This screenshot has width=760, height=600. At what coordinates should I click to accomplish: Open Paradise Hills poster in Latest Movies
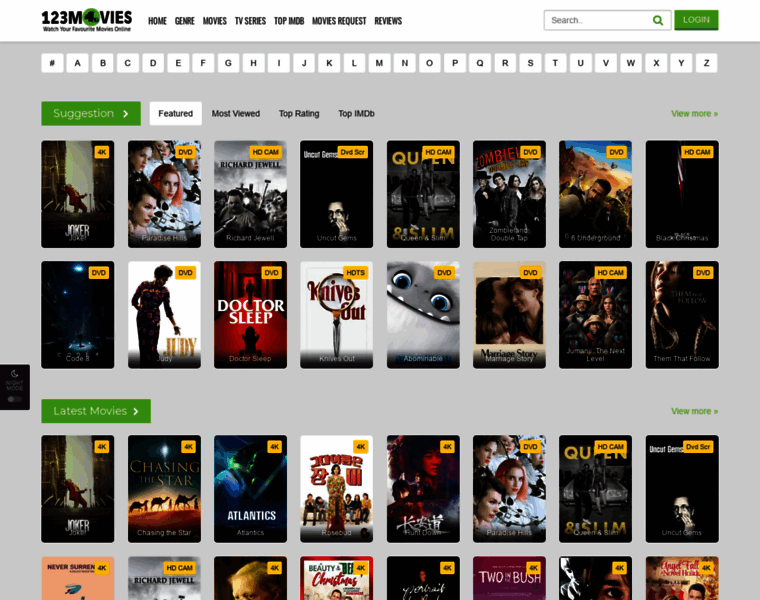point(509,489)
